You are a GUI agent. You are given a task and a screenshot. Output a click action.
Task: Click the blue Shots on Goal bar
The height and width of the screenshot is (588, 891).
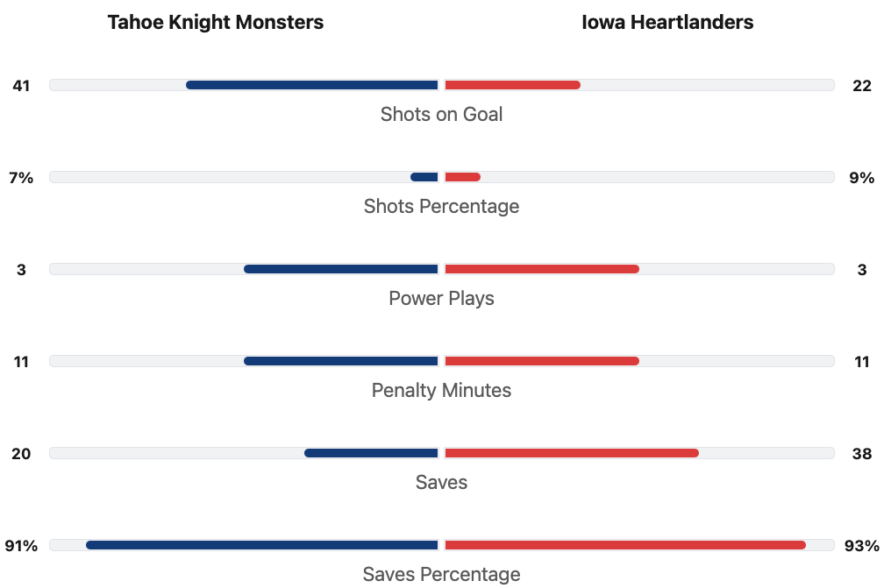tap(312, 85)
